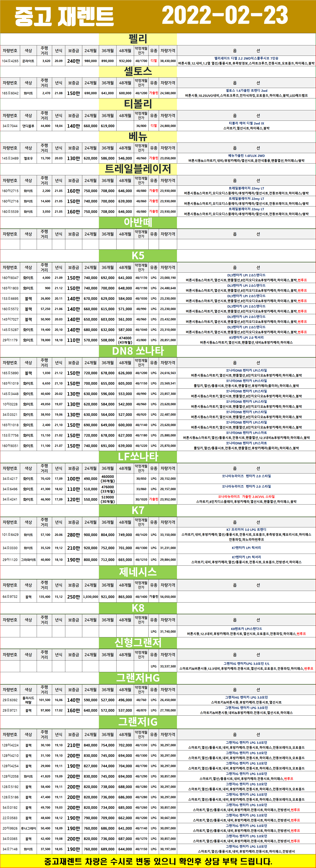The image size is (316, 868).
Task: Click vehicle number 104호4265 cell
Action: (x=10, y=61)
